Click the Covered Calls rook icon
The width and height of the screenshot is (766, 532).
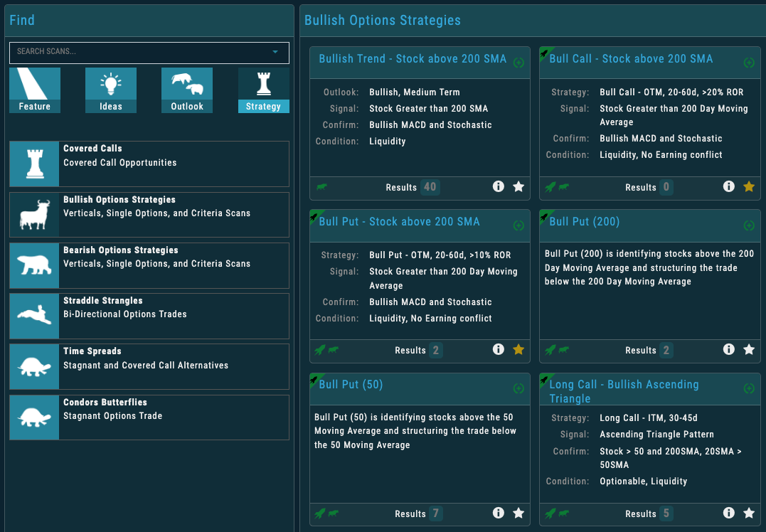[x=35, y=164]
